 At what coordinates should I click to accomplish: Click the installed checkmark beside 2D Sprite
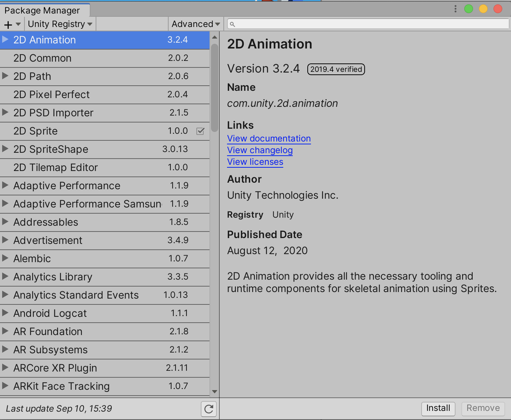(200, 131)
